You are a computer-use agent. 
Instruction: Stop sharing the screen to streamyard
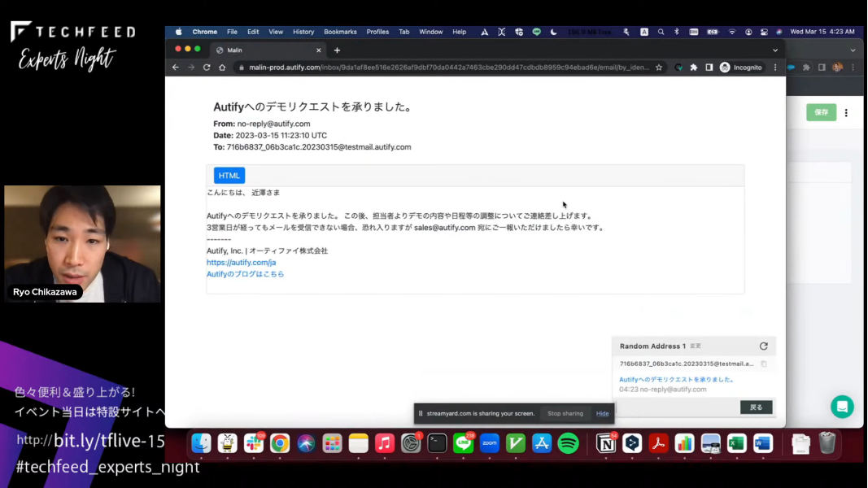(x=565, y=413)
